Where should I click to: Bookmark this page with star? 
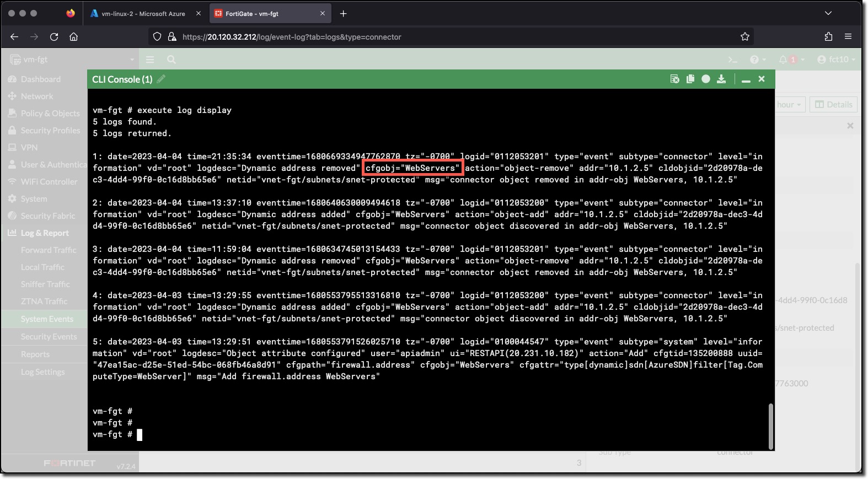(x=745, y=37)
